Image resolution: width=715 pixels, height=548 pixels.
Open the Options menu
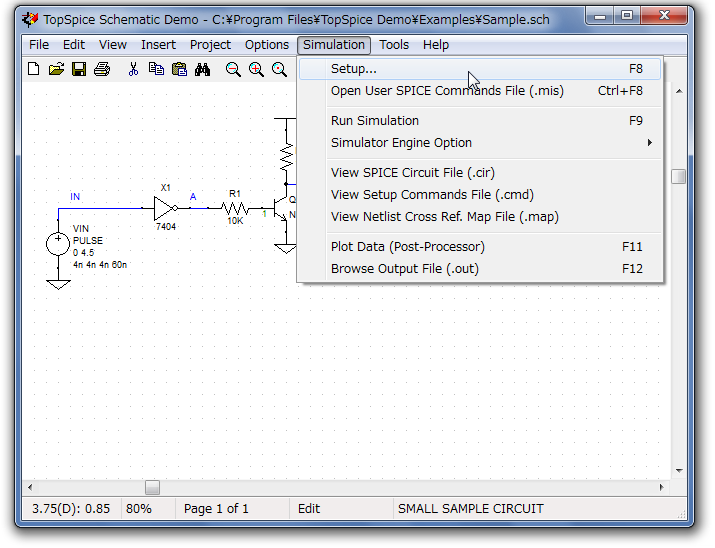point(267,45)
